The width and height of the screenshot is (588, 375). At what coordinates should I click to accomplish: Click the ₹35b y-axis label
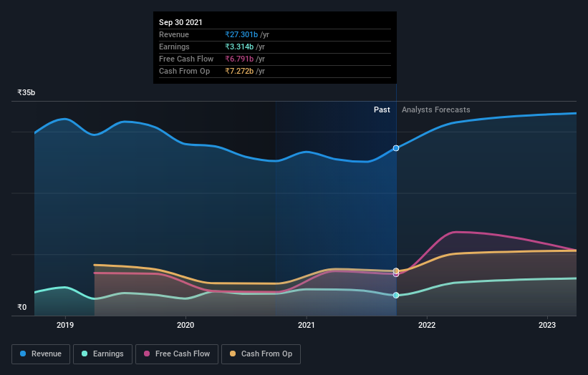click(x=26, y=92)
